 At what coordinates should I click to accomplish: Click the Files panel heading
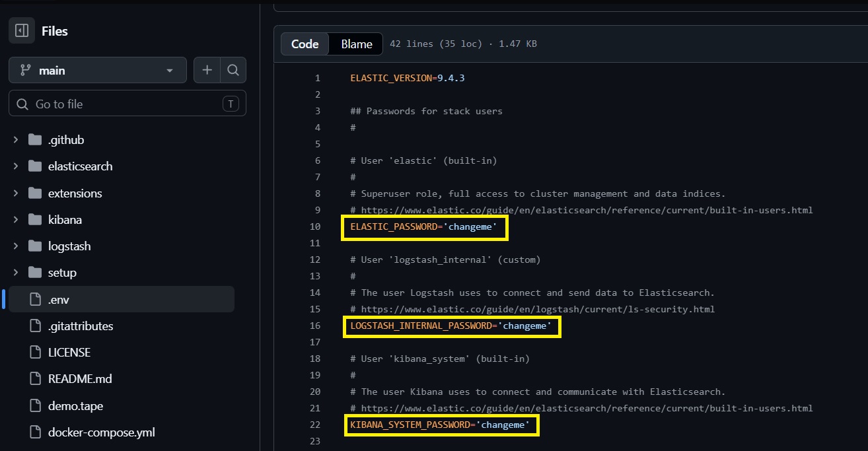tap(55, 31)
